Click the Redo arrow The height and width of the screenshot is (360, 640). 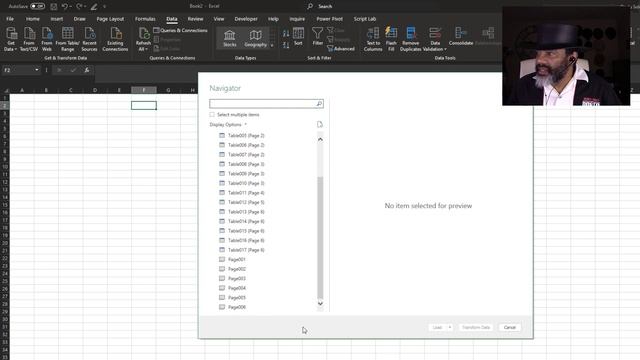point(79,7)
